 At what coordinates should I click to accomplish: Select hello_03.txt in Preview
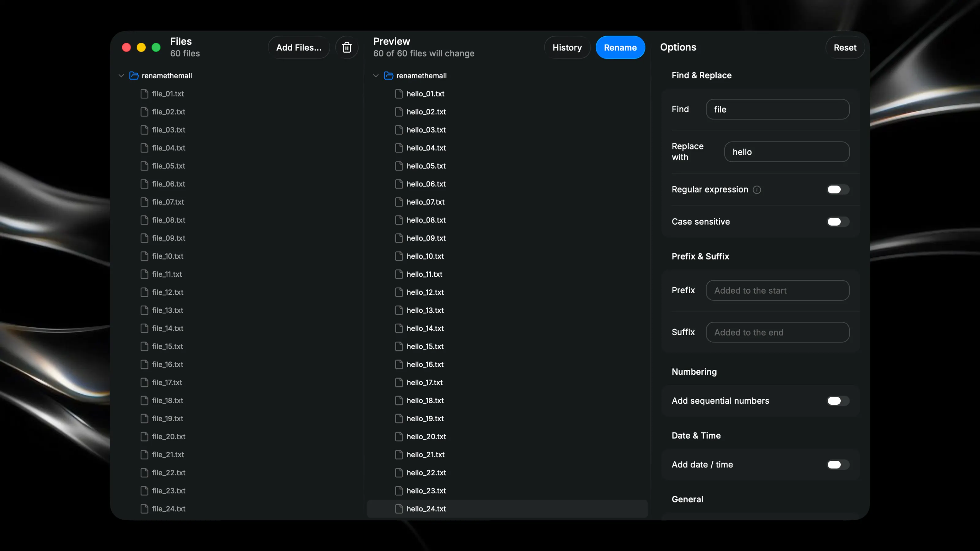[x=507, y=130]
